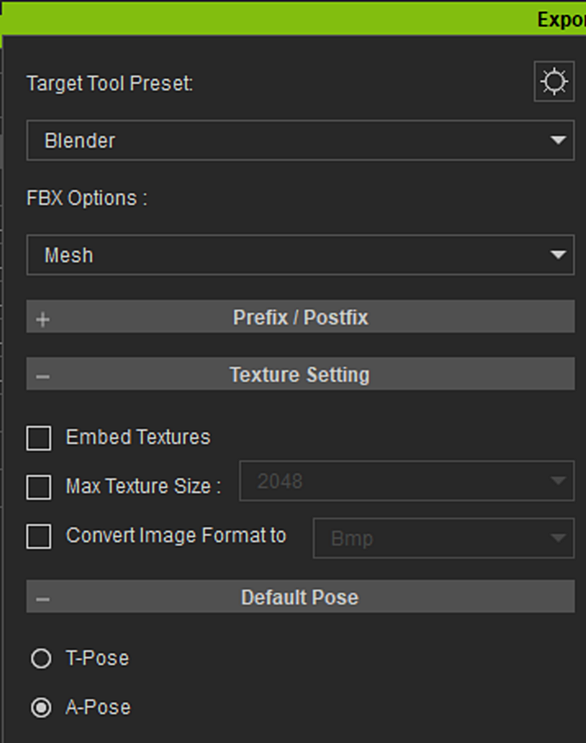
Task: Open the preset settings gear icon
Action: (x=554, y=82)
